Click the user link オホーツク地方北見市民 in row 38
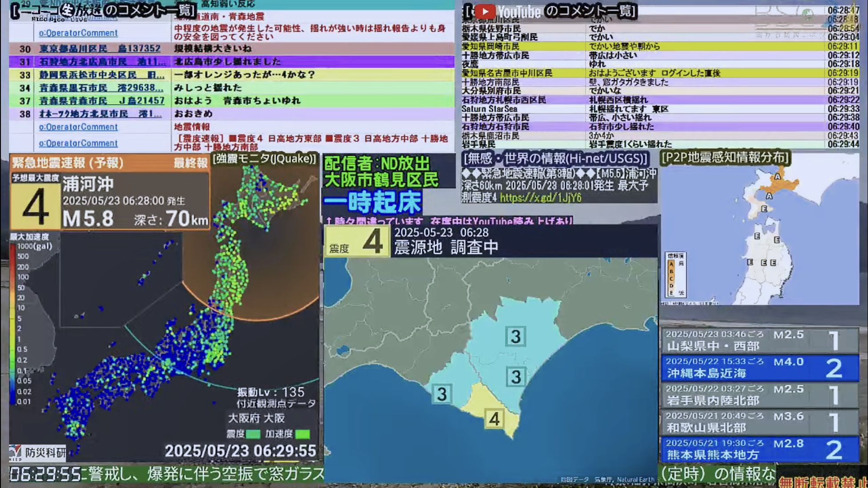 101,114
